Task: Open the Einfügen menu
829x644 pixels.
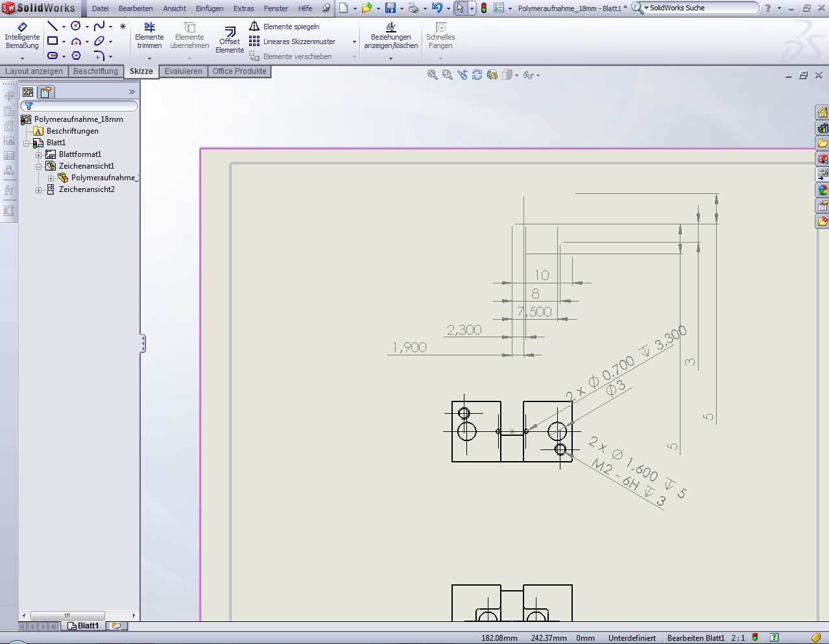Action: pyautogui.click(x=210, y=8)
